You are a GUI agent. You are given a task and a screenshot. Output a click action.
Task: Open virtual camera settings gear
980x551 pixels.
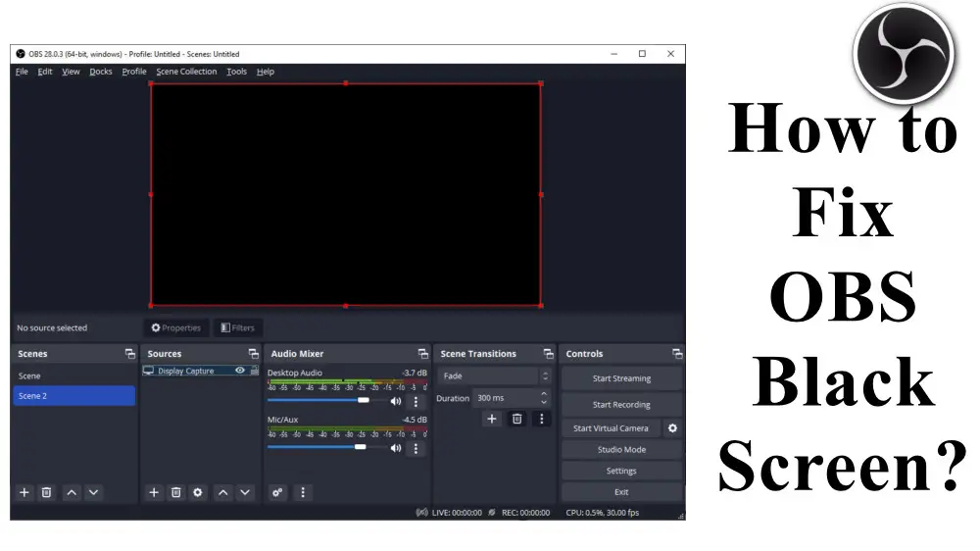coord(672,428)
